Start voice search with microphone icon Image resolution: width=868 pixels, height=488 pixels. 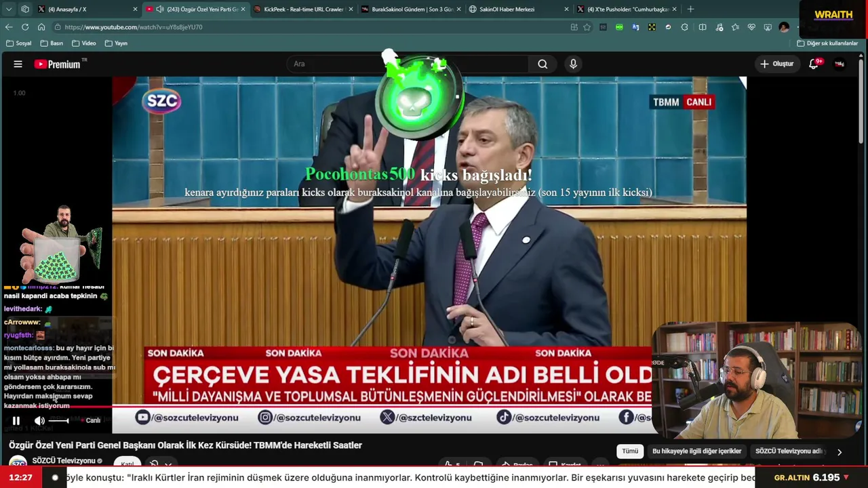[573, 64]
